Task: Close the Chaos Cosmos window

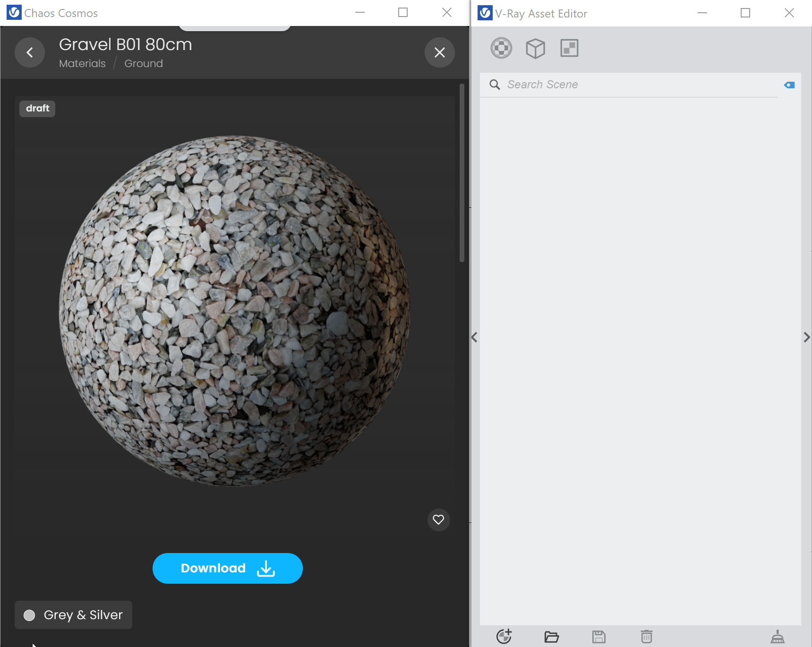Action: (x=447, y=13)
